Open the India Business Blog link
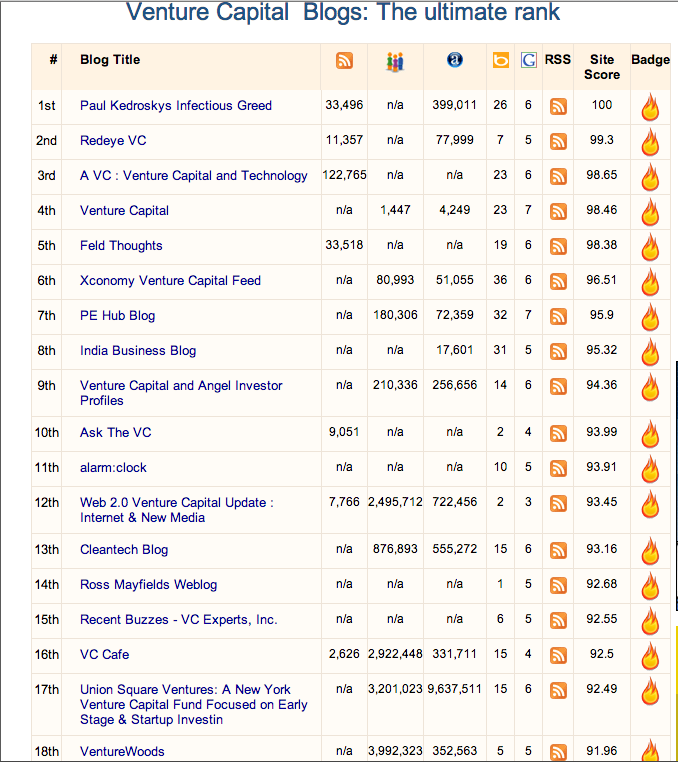 (138, 350)
